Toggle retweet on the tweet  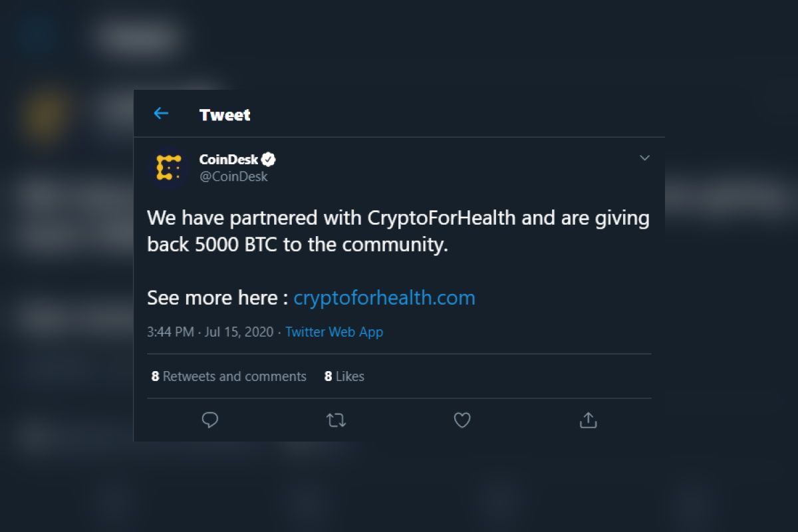pos(336,420)
